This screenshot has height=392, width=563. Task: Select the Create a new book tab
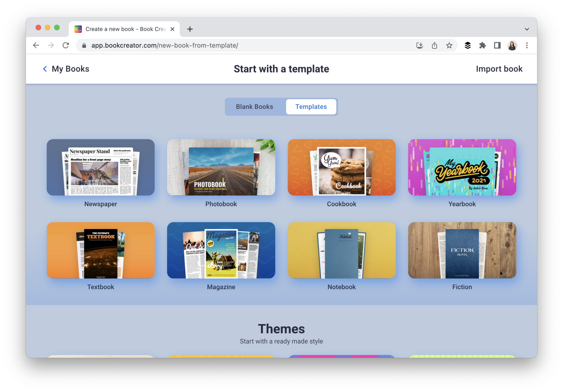pyautogui.click(x=123, y=29)
